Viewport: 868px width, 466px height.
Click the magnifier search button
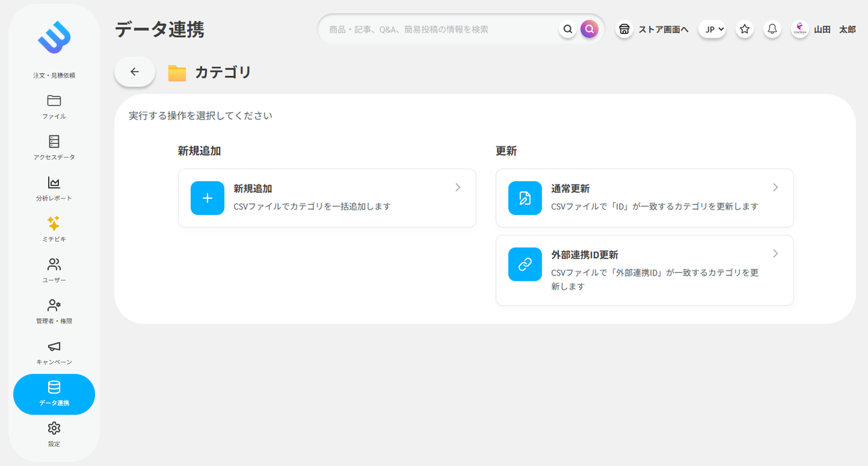pyautogui.click(x=589, y=29)
